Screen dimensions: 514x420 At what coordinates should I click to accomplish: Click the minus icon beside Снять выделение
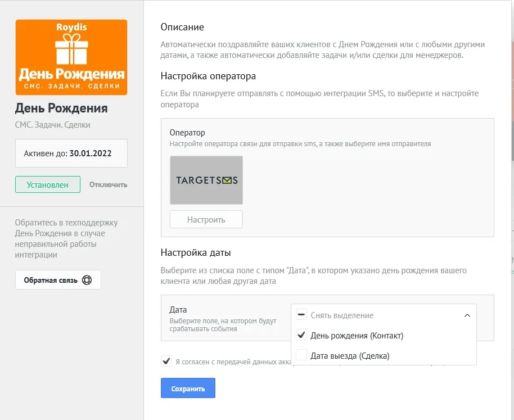point(301,315)
